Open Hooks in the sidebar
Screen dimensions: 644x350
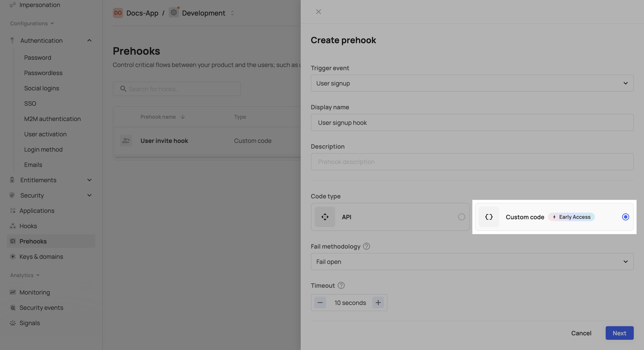pyautogui.click(x=28, y=226)
